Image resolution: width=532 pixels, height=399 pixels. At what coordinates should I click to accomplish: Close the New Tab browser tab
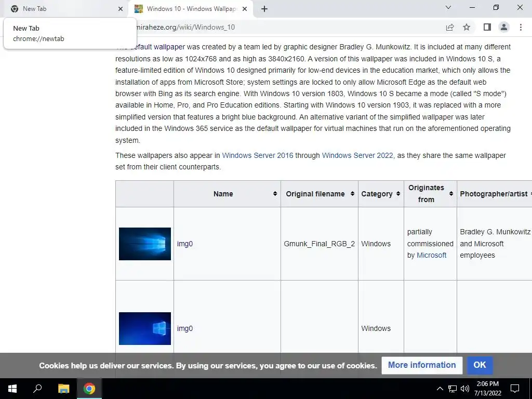click(x=121, y=9)
